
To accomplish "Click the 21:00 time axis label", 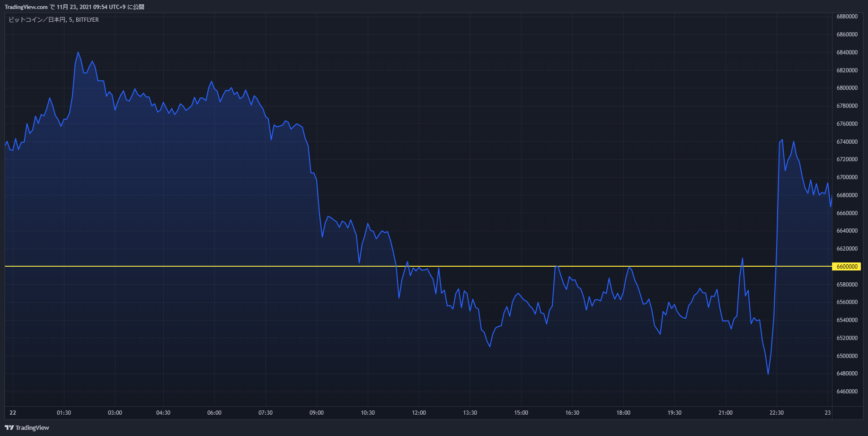I will tap(726, 413).
